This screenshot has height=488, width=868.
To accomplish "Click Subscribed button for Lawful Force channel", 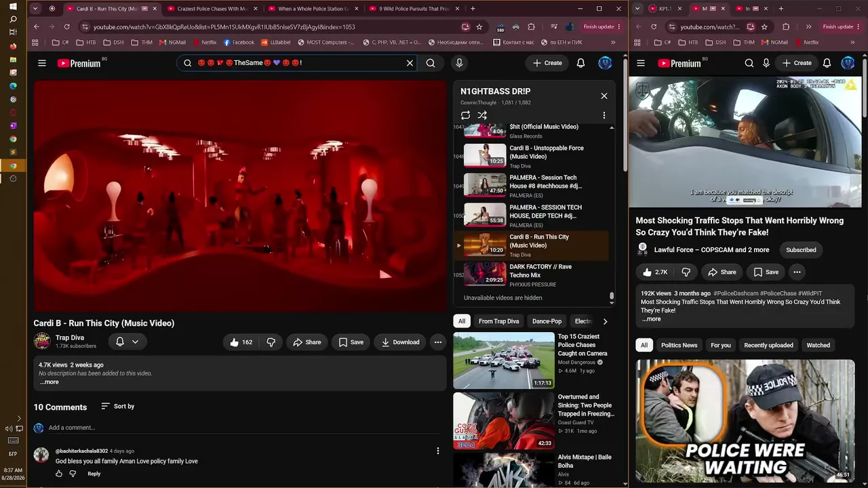I will pos(801,250).
